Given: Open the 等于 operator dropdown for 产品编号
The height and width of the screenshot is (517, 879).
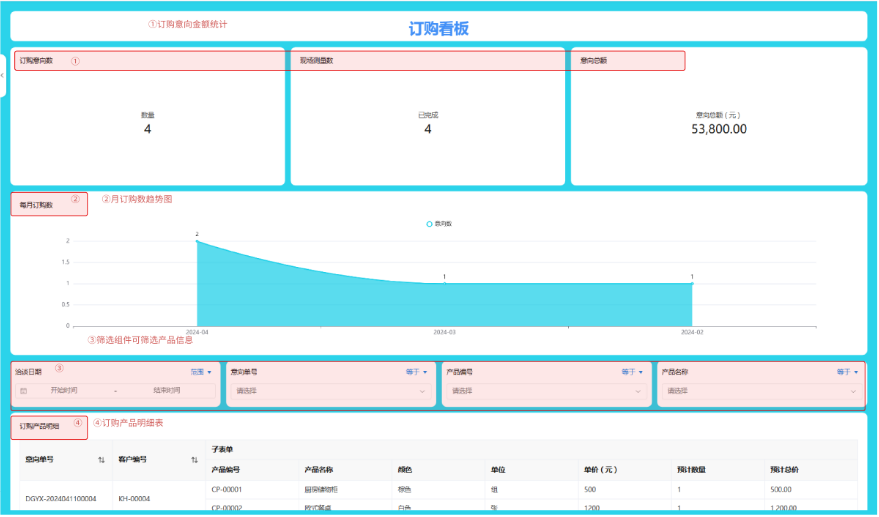Looking at the screenshot, I should point(633,372).
